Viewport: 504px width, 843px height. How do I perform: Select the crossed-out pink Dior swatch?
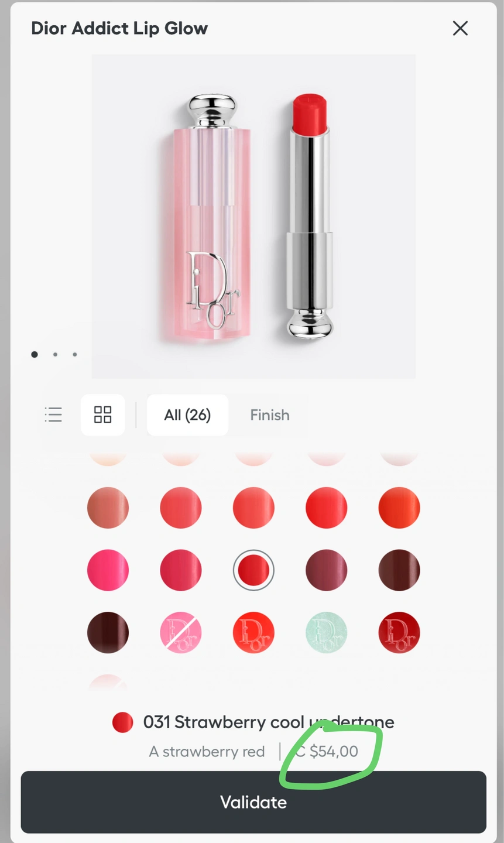[180, 632]
